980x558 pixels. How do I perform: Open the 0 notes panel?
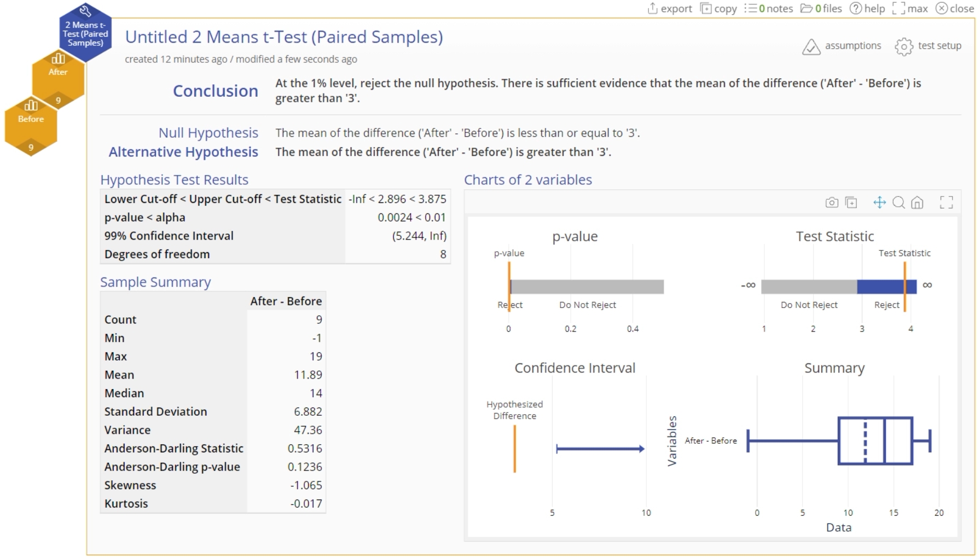769,8
